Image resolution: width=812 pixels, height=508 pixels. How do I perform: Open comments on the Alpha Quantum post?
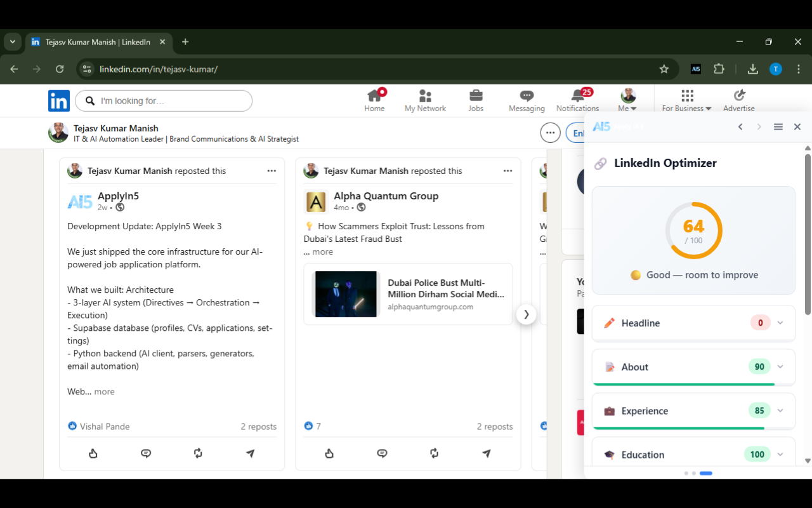(382, 453)
